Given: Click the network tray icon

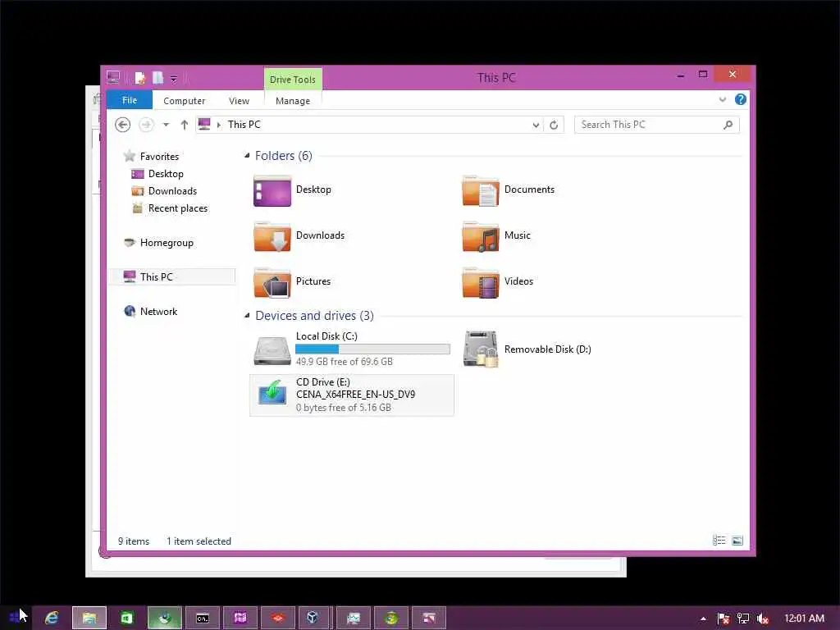Looking at the screenshot, I should 743,619.
